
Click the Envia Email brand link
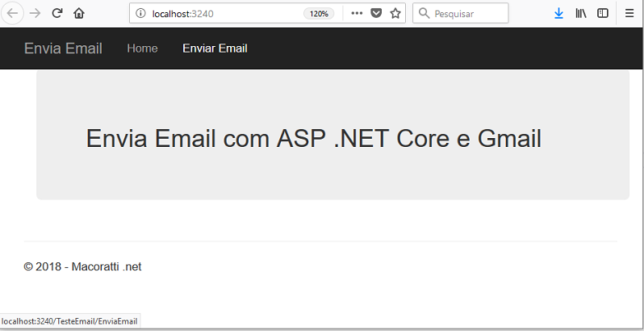coord(63,48)
